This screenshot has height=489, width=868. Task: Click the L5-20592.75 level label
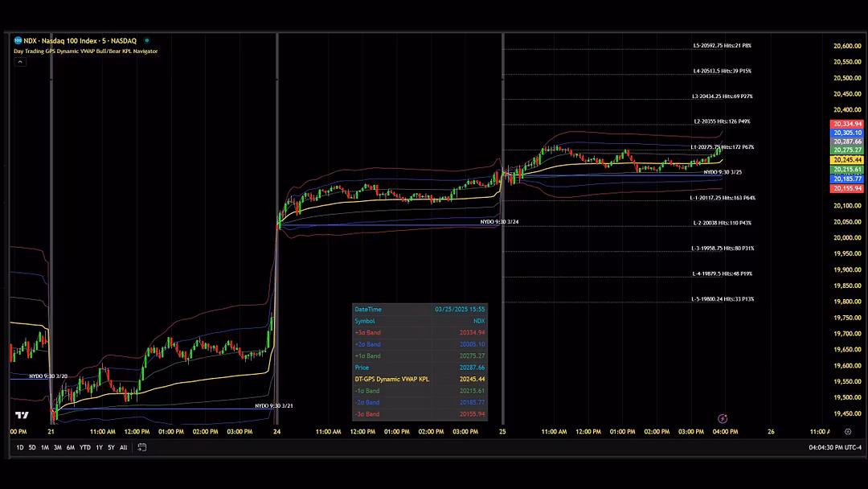pyautogui.click(x=722, y=45)
